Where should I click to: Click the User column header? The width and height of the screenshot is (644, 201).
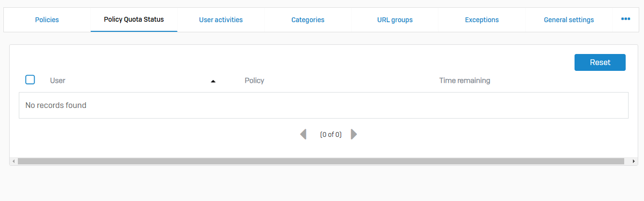58,80
